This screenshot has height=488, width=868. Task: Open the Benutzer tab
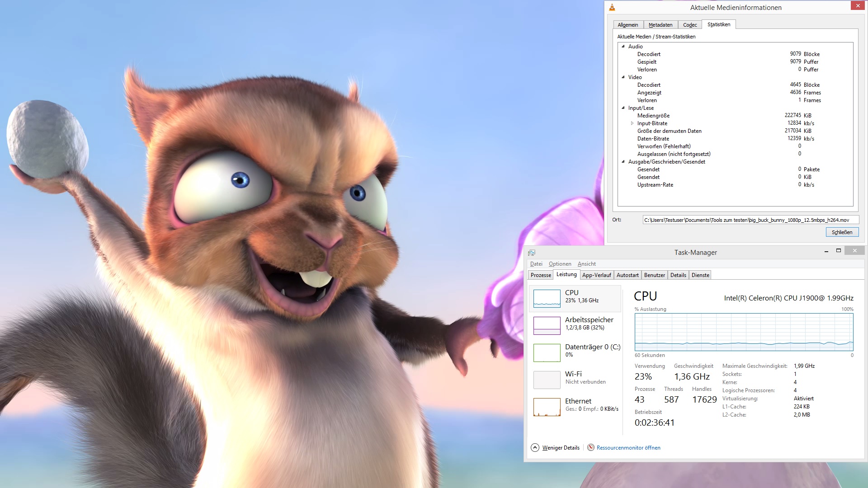(x=654, y=275)
